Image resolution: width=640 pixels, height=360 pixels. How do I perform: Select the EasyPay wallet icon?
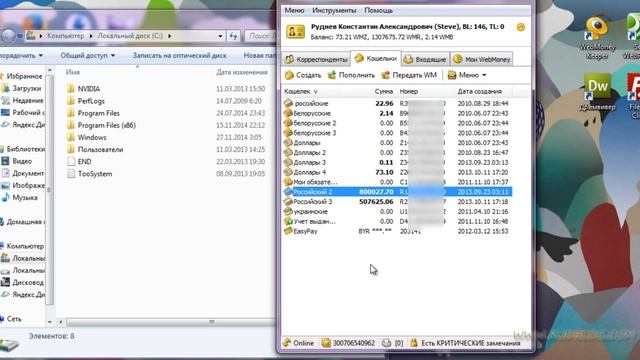[289, 231]
